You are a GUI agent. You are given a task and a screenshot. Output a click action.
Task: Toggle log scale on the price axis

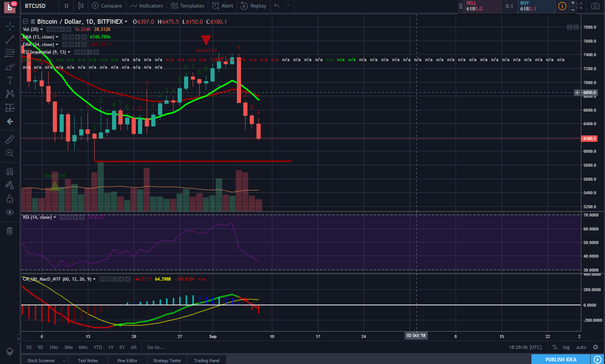coord(566,347)
